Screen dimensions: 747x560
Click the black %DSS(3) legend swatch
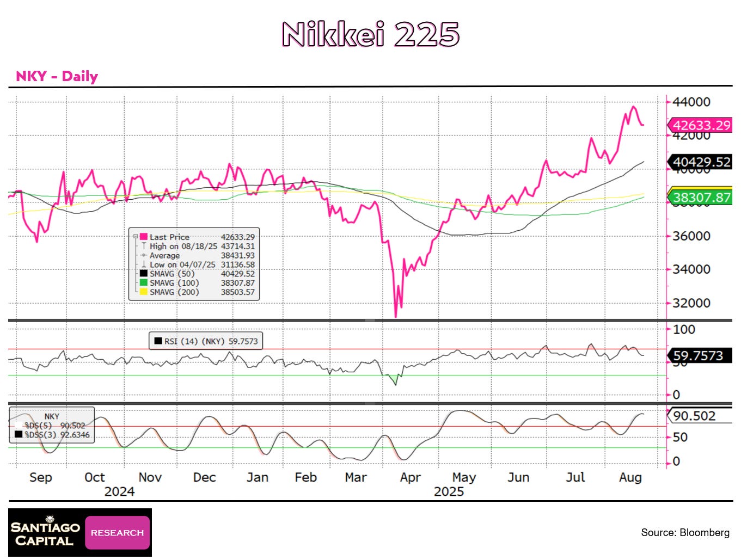tap(19, 435)
